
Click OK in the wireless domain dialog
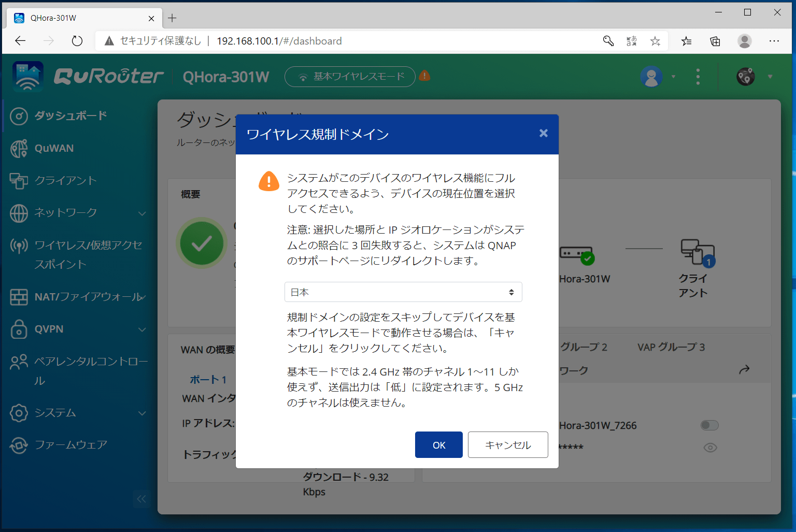[438, 444]
